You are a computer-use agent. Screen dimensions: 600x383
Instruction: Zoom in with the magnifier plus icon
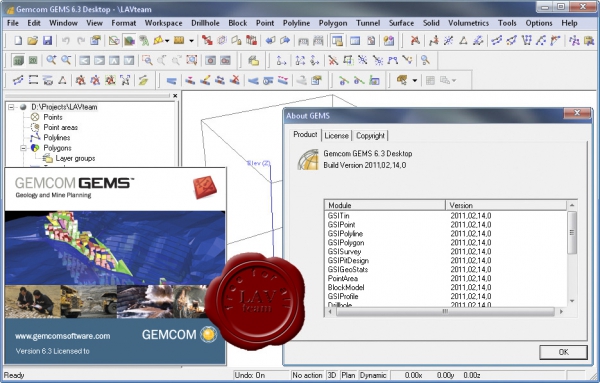(x=51, y=60)
